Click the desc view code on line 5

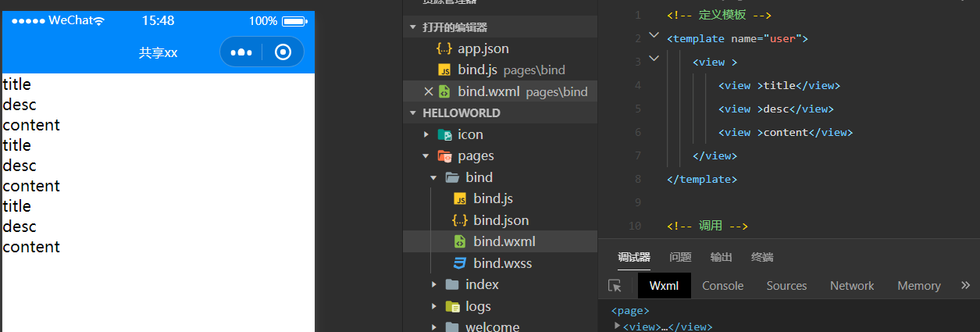click(775, 109)
